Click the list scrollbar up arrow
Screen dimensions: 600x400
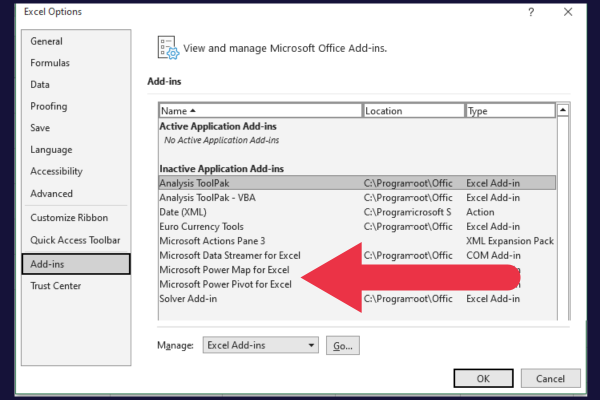(562, 110)
